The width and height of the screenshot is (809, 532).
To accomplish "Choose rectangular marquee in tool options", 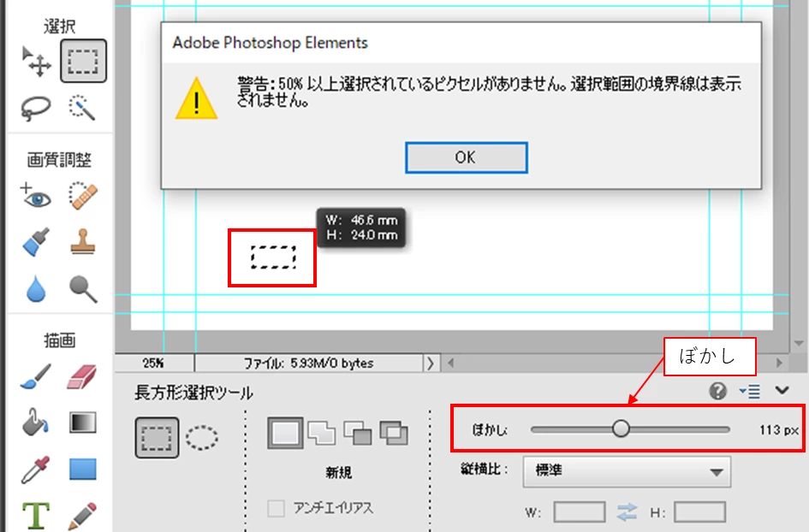I will pos(157,438).
